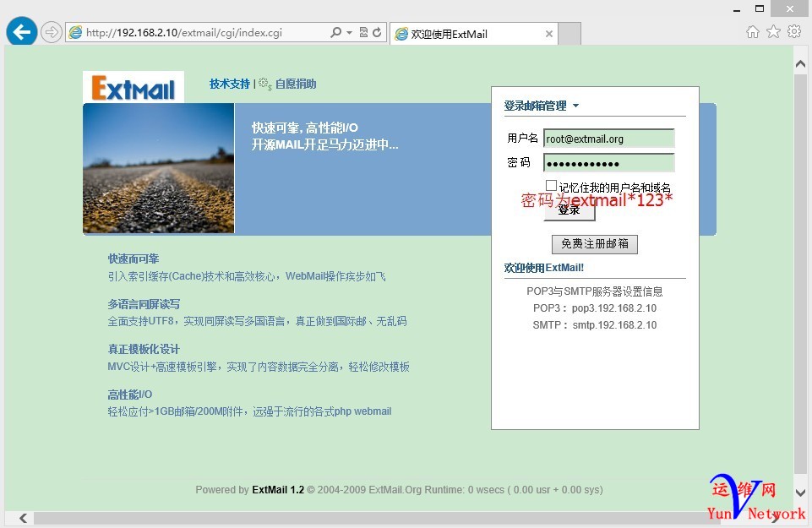The width and height of the screenshot is (812, 528).
Task: Check 记忆住我的用户名和域名 checkbox
Action: point(551,185)
